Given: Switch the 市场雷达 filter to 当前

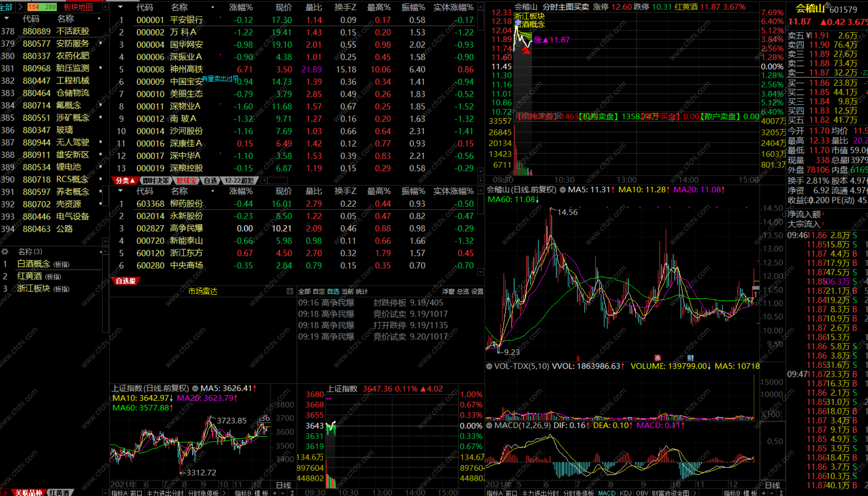Looking at the screenshot, I should click(x=347, y=292).
